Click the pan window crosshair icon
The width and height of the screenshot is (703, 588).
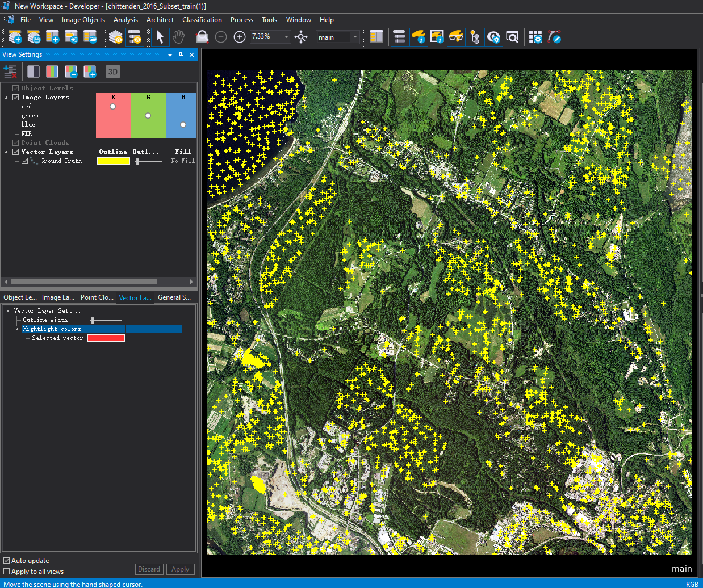(302, 37)
